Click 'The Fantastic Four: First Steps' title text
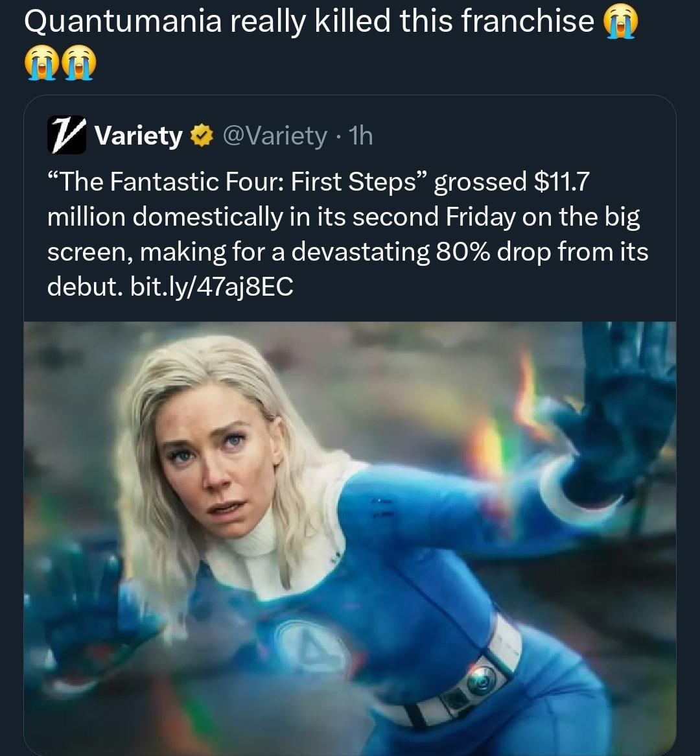Viewport: 700px width, 756px height. (238, 182)
